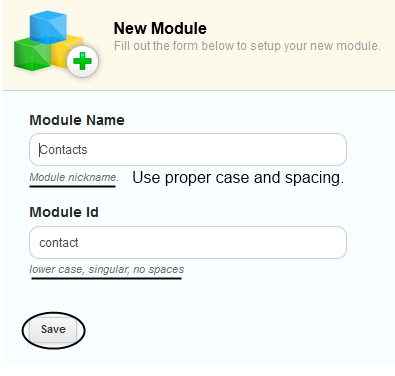This screenshot has width=395, height=376.
Task: Click the 'Module nickname.' hint text
Action: pyautogui.click(x=74, y=177)
